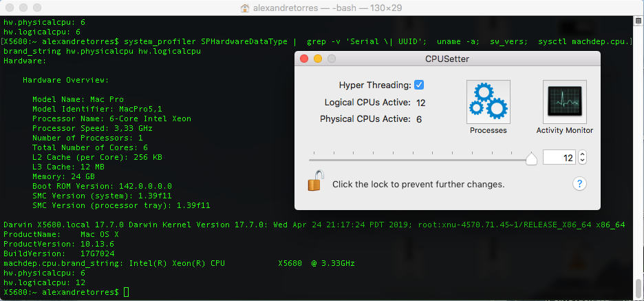644x301 pixels.
Task: Click 'Model Identifier: MacPro5,1' line
Action: (97, 109)
